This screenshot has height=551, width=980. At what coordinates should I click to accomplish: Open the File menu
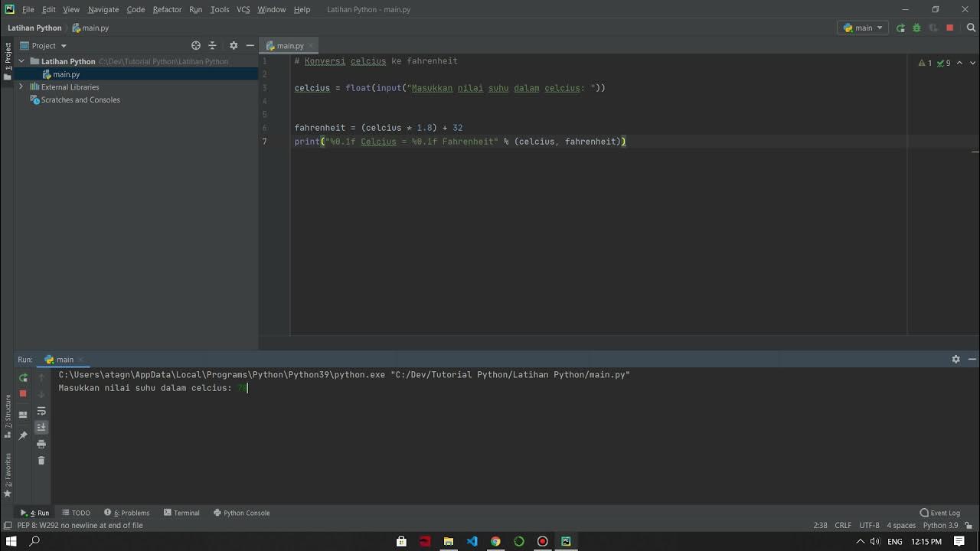click(x=28, y=9)
